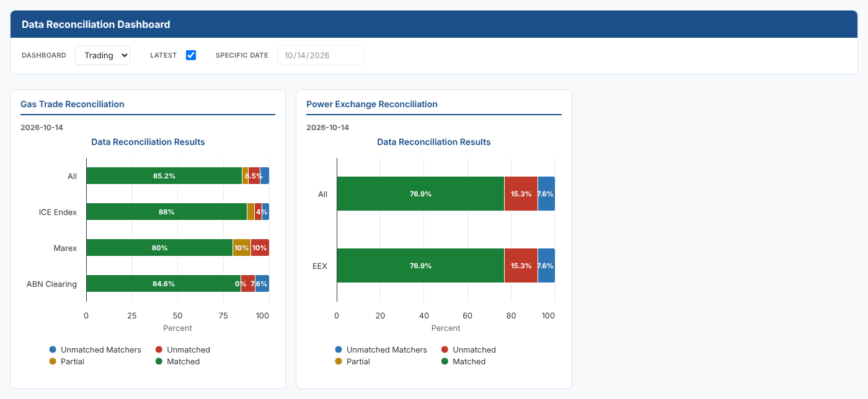
Task: Click the 10% unmatched red segment for Marex
Action: coord(260,248)
